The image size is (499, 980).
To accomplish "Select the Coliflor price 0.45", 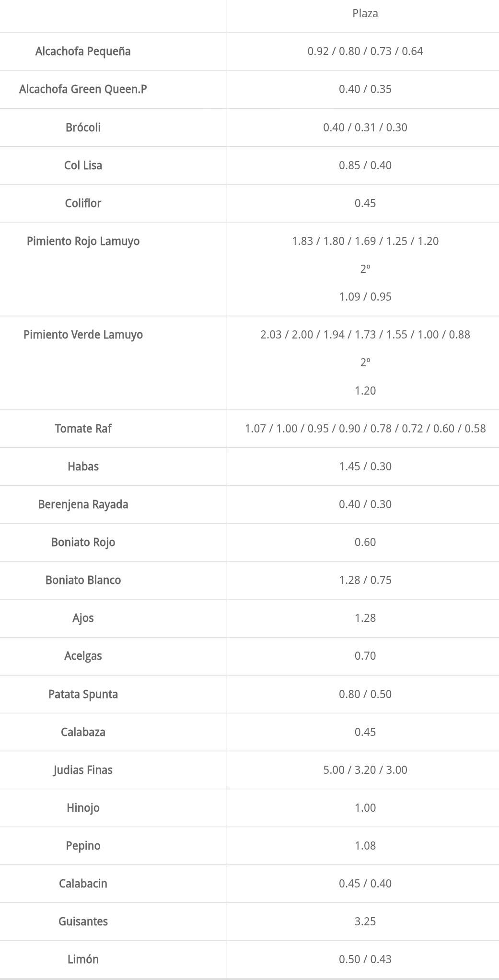I will pyautogui.click(x=365, y=203).
